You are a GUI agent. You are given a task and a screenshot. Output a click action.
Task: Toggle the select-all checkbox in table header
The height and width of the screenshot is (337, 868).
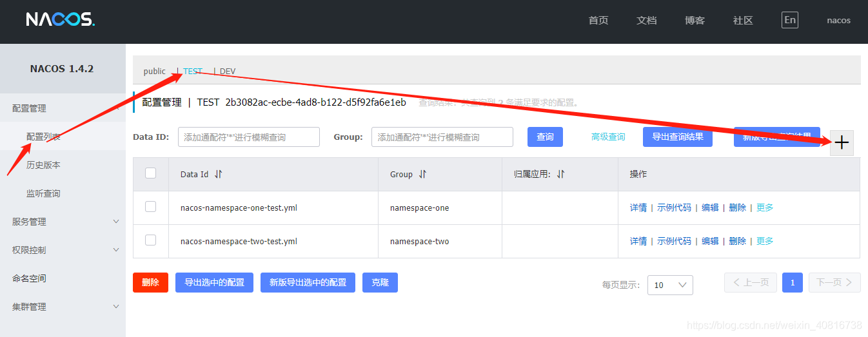[151, 173]
